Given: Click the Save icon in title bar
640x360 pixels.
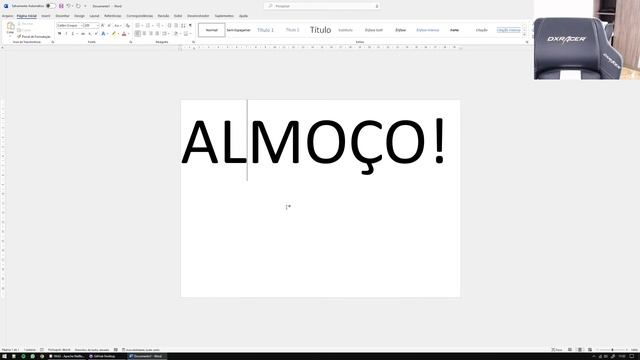Looking at the screenshot, I should 61,6.
